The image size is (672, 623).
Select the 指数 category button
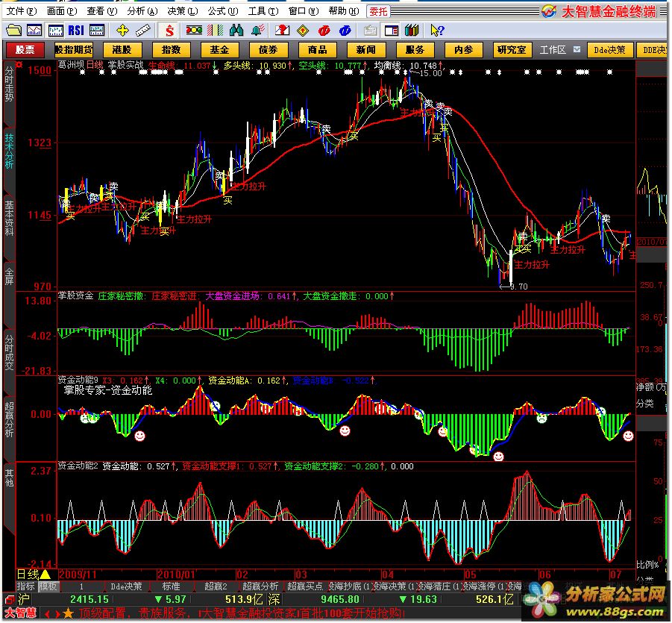(x=171, y=50)
